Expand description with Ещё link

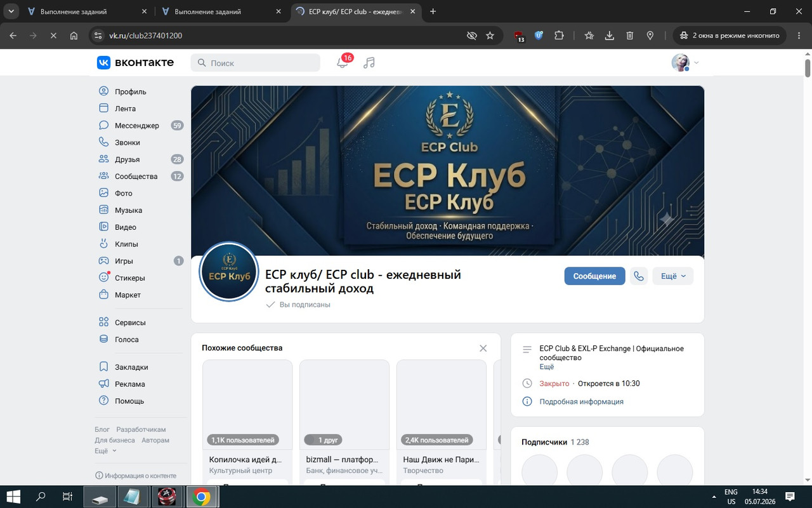[546, 367]
